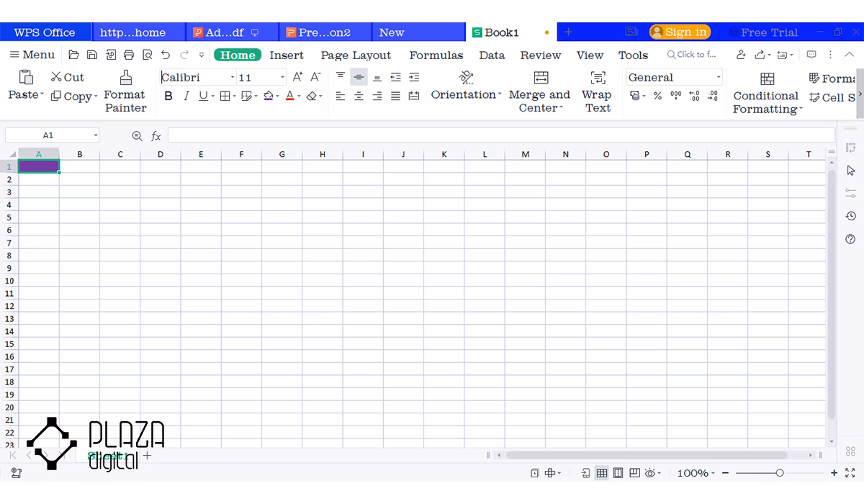
Task: Click the Format Painter button
Action: (x=125, y=91)
